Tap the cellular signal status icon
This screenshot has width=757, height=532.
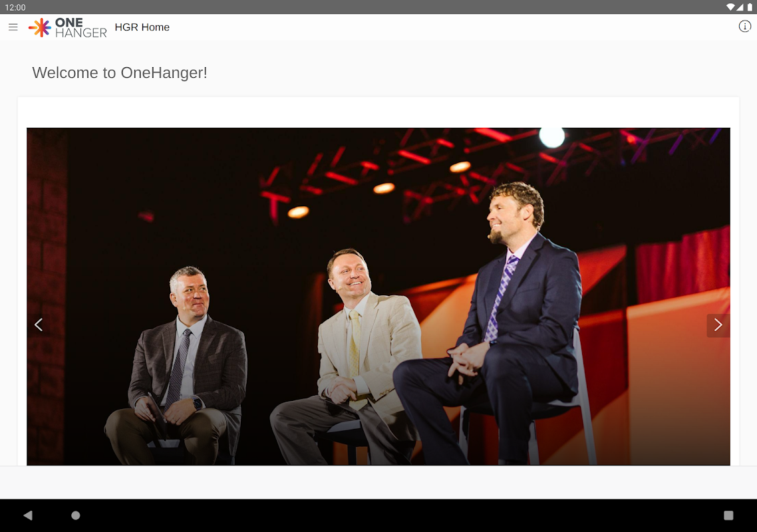(x=740, y=7)
